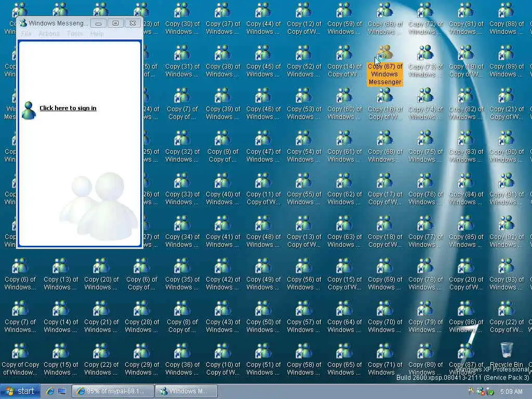The width and height of the screenshot is (532, 399).
Task: Select the Copy (28) of Windows shortcut
Action: pos(142,316)
